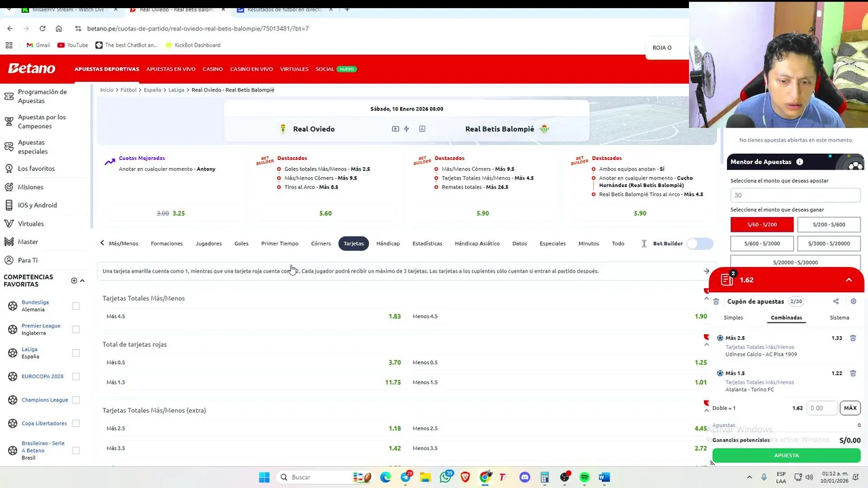
Task: Check the Champions League checkbox
Action: (76, 400)
